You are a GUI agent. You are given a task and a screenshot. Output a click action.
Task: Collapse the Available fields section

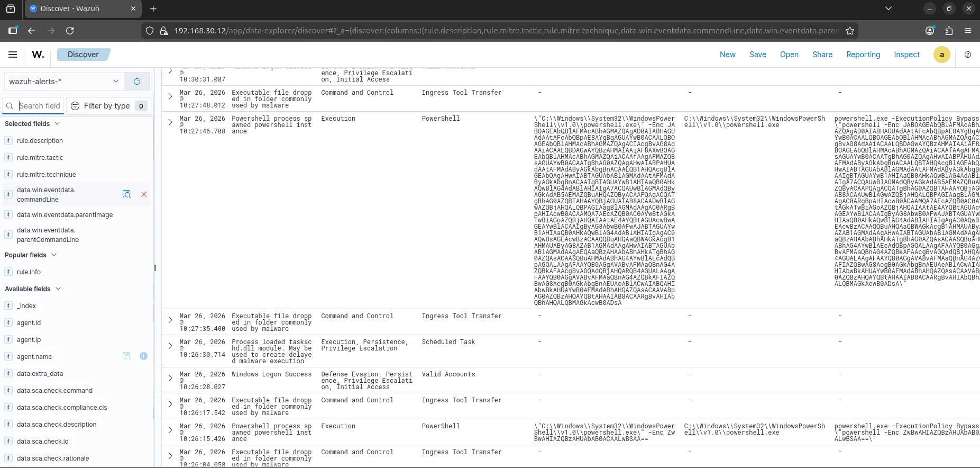tap(58, 289)
